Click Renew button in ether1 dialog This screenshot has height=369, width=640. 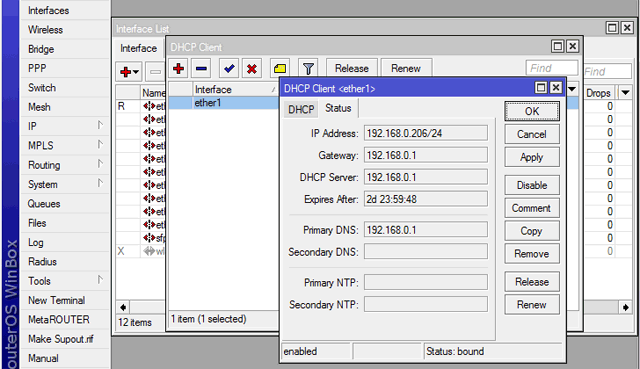pyautogui.click(x=532, y=305)
